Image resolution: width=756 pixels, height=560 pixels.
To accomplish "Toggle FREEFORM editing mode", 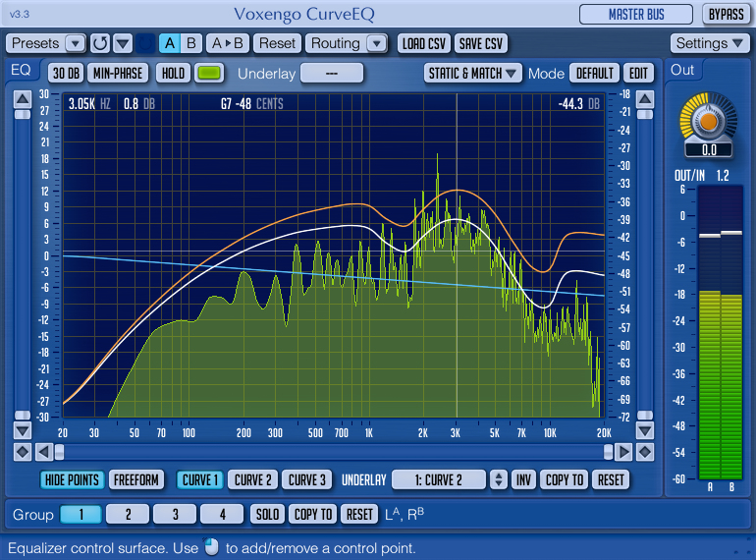I will click(135, 480).
